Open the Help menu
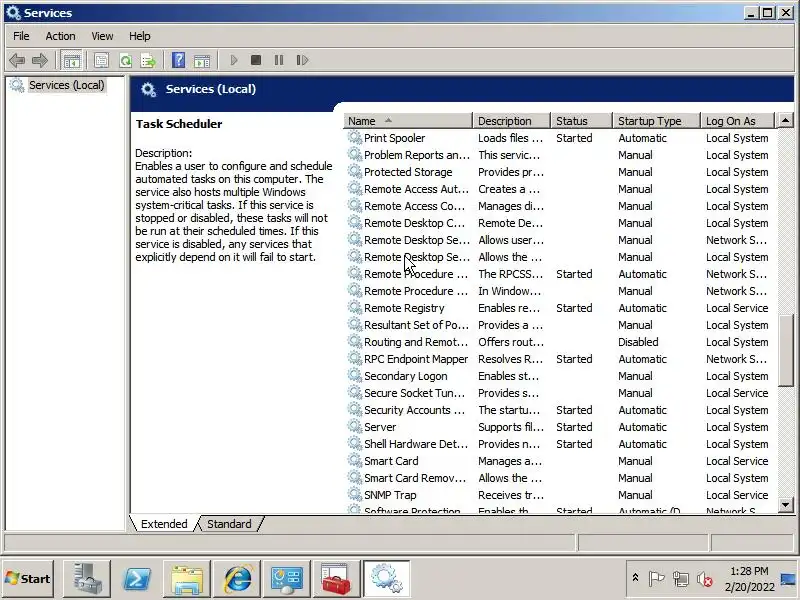The image size is (800, 600). (x=139, y=36)
